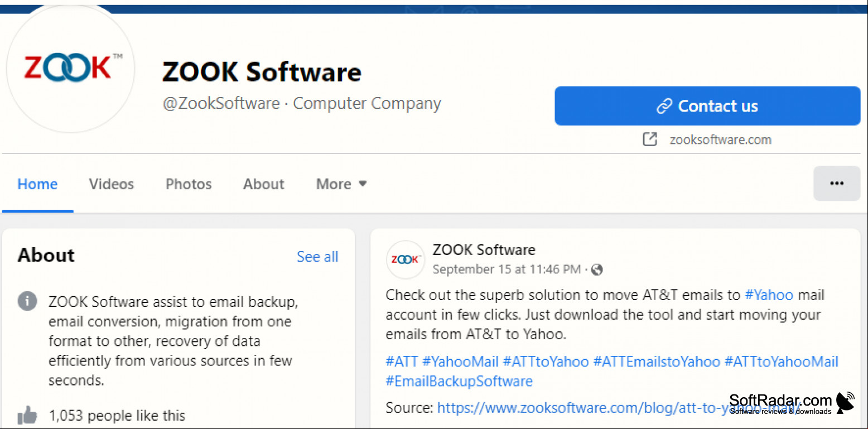Viewport: 868px width, 429px height.
Task: Click the ZOOK Software page title
Action: 262,72
